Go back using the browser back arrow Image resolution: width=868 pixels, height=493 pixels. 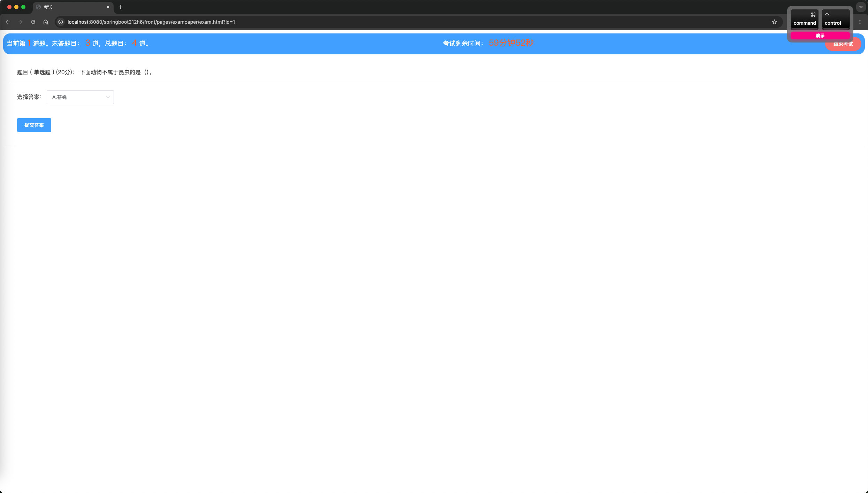pyautogui.click(x=8, y=22)
